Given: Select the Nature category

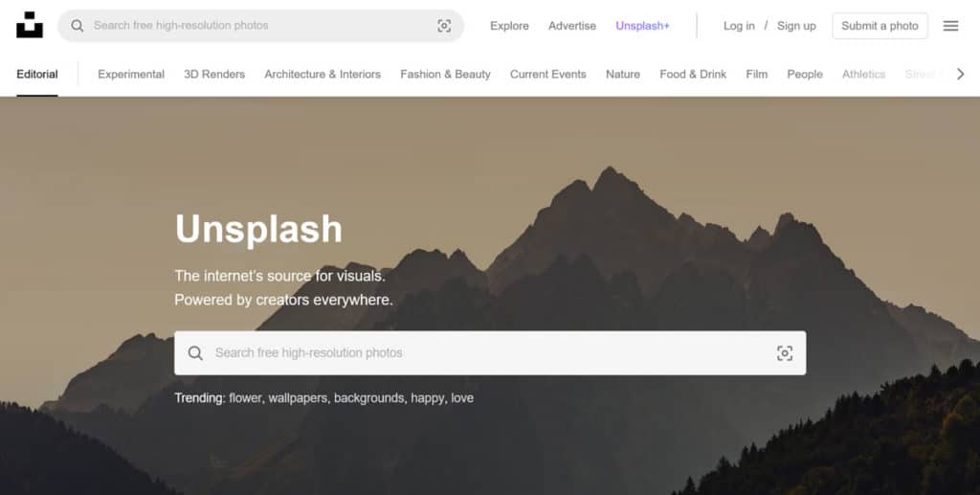Looking at the screenshot, I should [623, 74].
